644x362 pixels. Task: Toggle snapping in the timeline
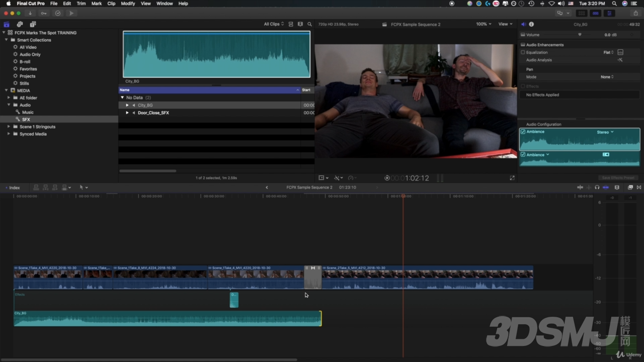tap(605, 188)
